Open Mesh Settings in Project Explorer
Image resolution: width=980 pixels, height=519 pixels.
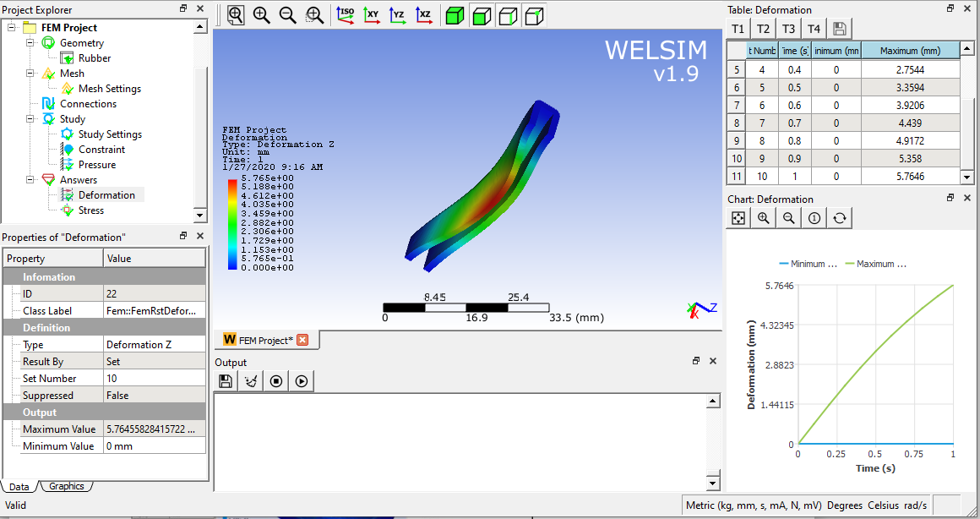pyautogui.click(x=109, y=89)
